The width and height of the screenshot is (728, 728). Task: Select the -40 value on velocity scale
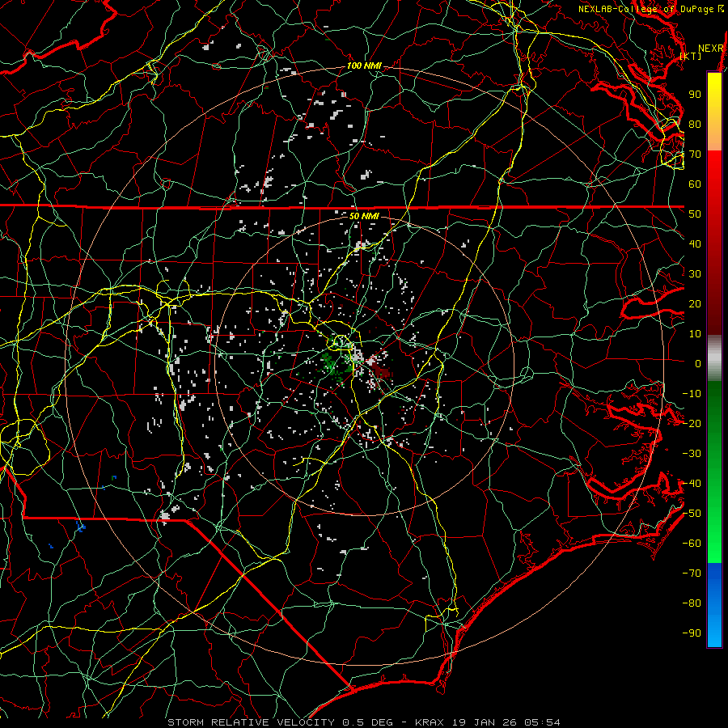(x=692, y=484)
